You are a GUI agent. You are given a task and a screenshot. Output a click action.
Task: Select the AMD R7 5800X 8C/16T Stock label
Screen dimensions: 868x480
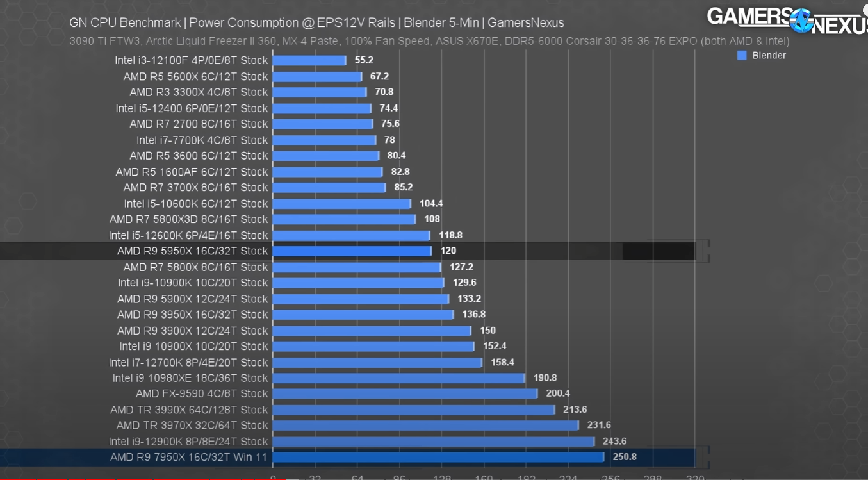(195, 267)
